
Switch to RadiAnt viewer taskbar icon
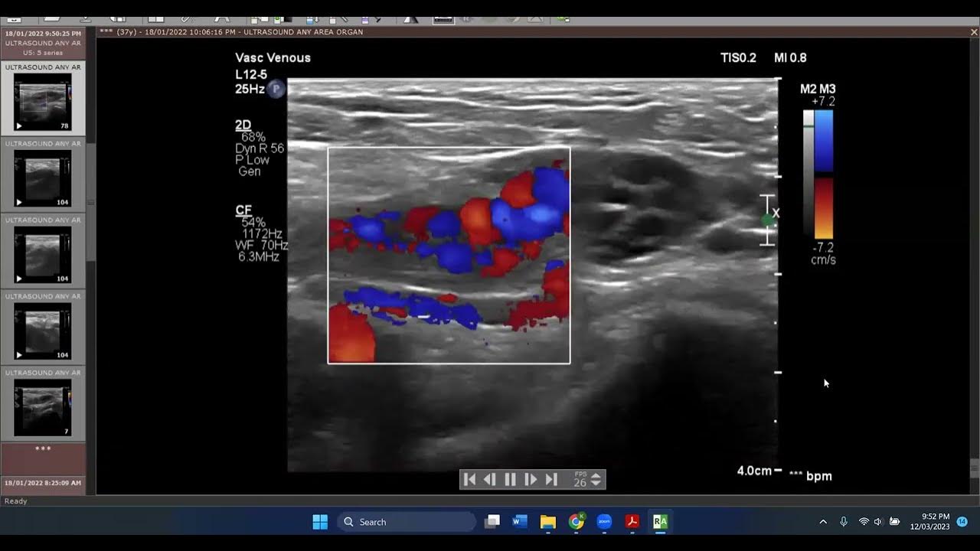coord(660,522)
